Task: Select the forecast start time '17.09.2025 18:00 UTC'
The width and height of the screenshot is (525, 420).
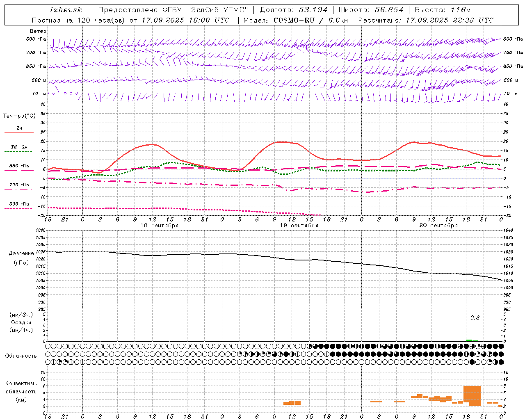Action: point(186,20)
